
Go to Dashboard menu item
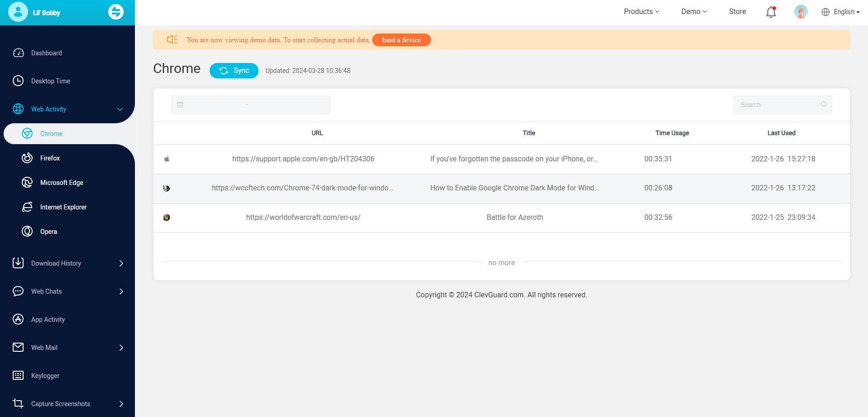pyautogui.click(x=47, y=53)
